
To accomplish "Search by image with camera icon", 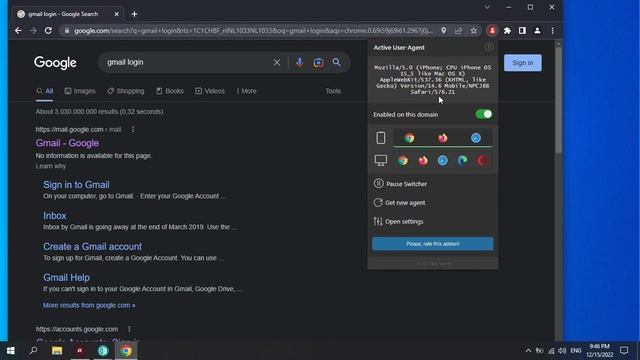I will [x=318, y=62].
